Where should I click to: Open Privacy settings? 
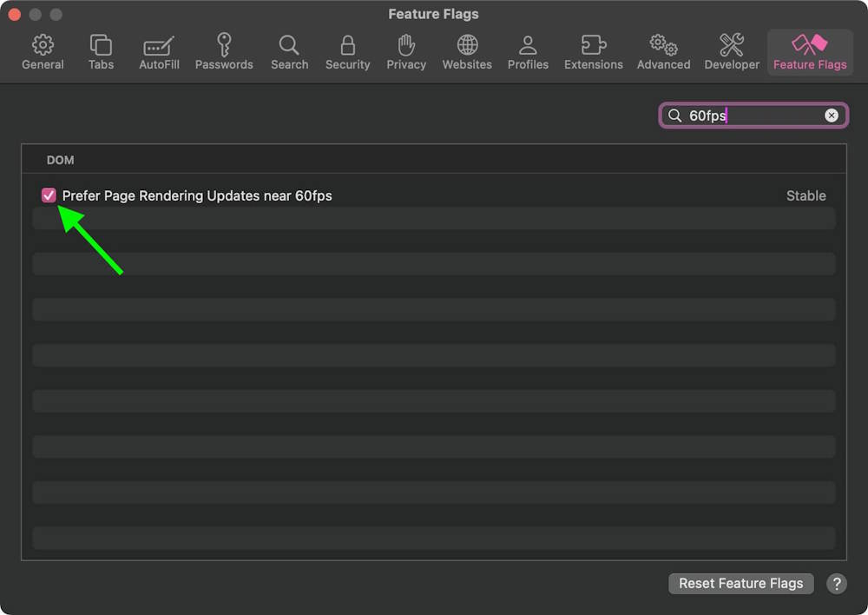click(x=405, y=50)
